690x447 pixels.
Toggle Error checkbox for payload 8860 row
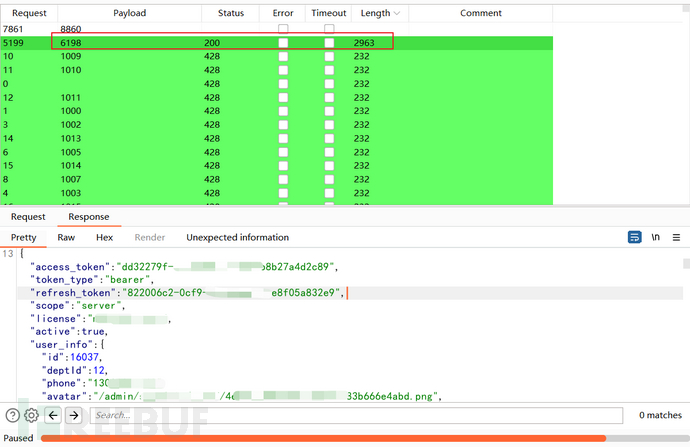pos(283,29)
